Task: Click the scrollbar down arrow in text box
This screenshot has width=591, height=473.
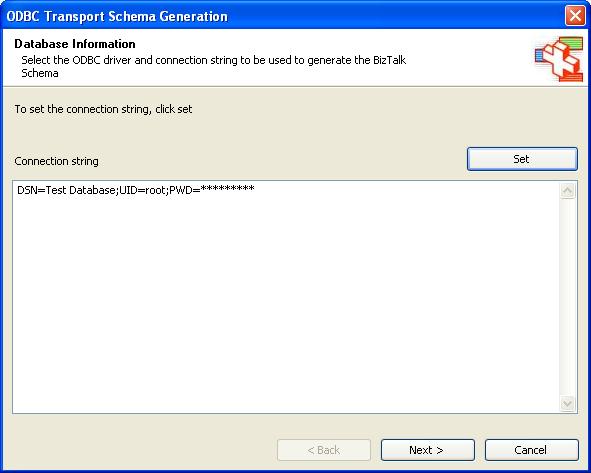Action: point(567,404)
